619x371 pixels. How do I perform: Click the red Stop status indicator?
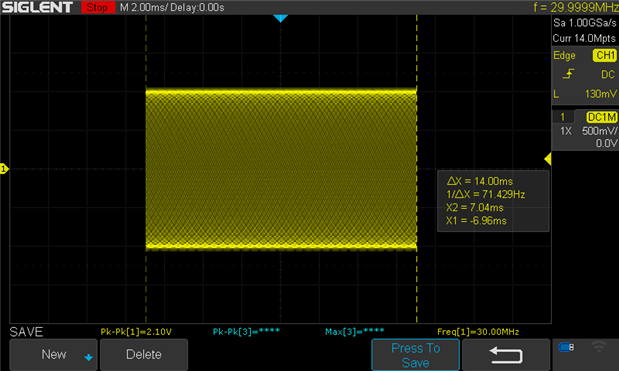(x=98, y=7)
